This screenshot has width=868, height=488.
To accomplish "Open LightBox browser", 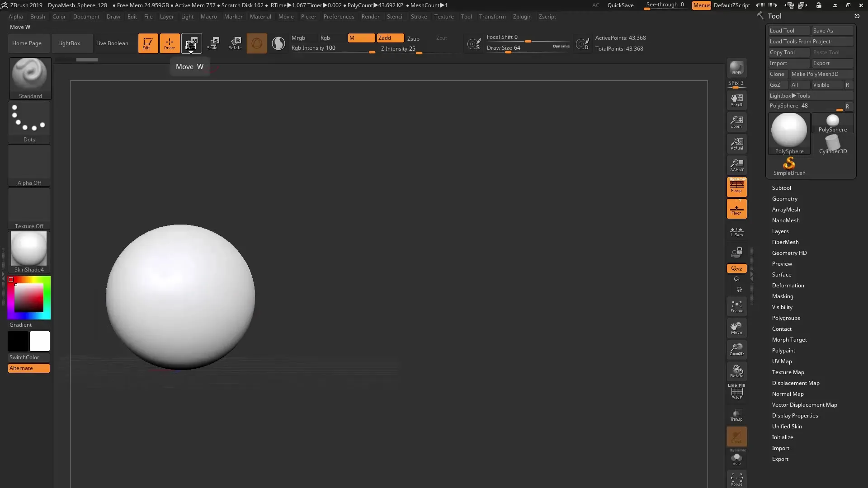I will click(72, 43).
